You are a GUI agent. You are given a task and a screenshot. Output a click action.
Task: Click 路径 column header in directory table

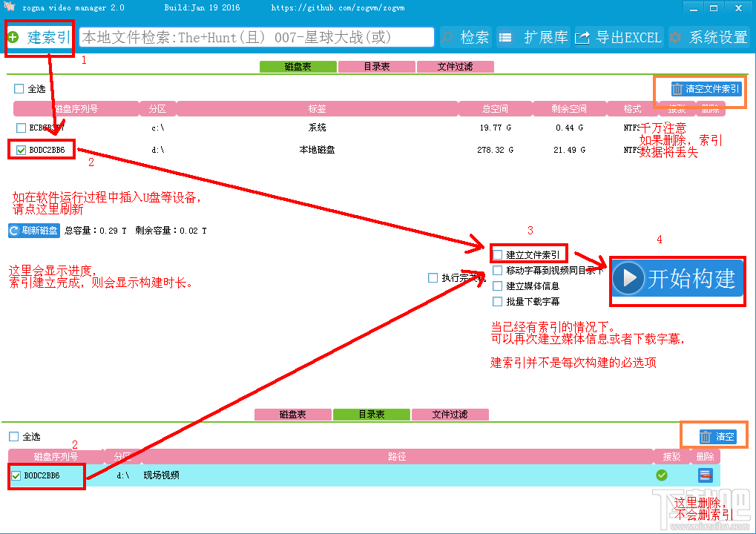pyautogui.click(x=397, y=456)
